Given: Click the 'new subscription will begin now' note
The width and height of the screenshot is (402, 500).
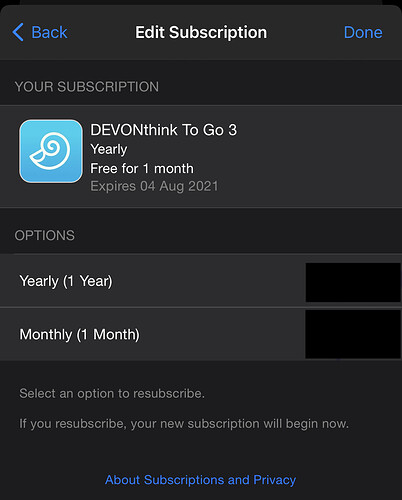Looking at the screenshot, I should [184, 424].
